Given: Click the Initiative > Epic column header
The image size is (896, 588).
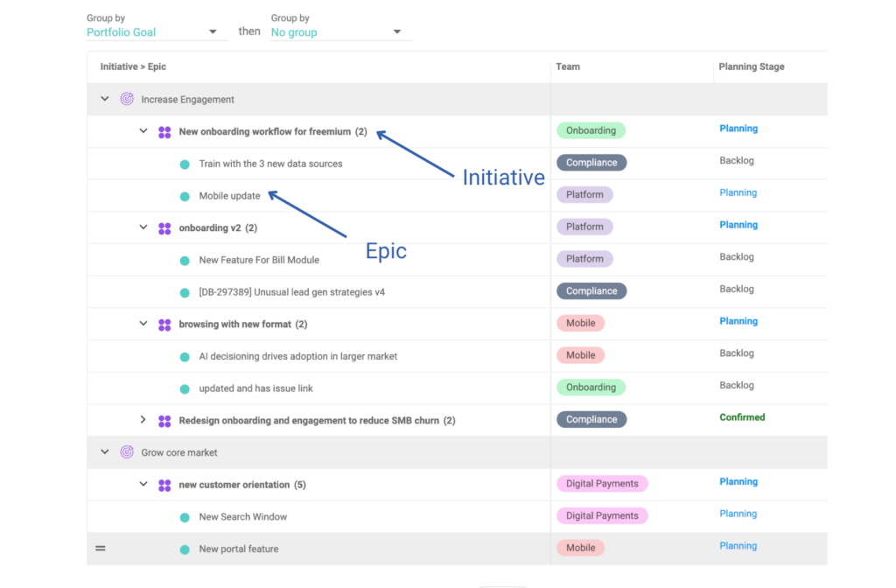Looking at the screenshot, I should [133, 66].
